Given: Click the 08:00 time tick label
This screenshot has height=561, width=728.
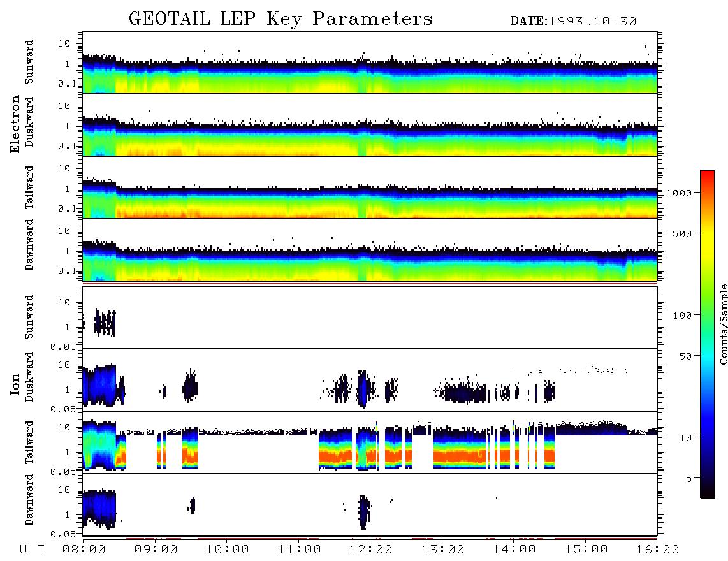Looking at the screenshot, I should [x=84, y=550].
